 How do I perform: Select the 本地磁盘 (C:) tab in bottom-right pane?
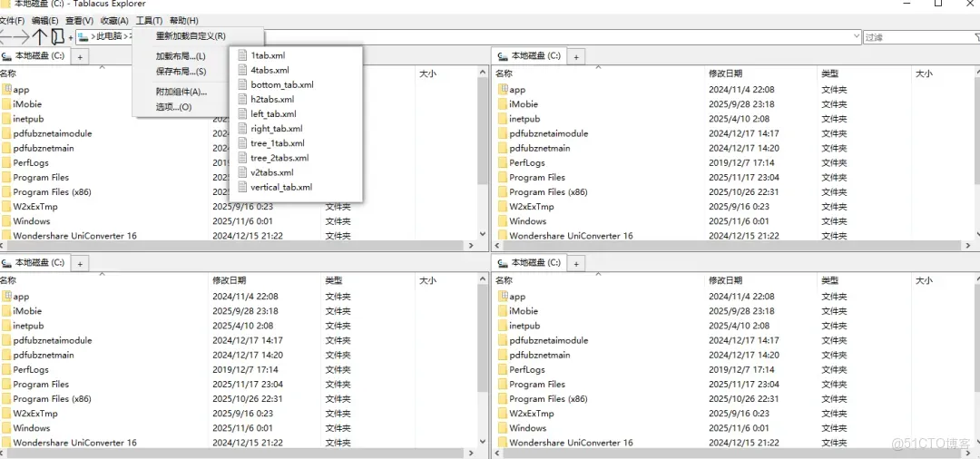click(530, 263)
